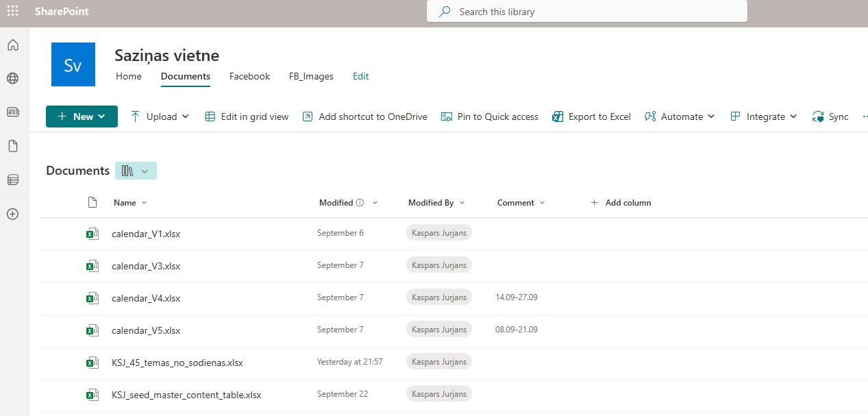Switch to the Facebook tab

point(249,76)
